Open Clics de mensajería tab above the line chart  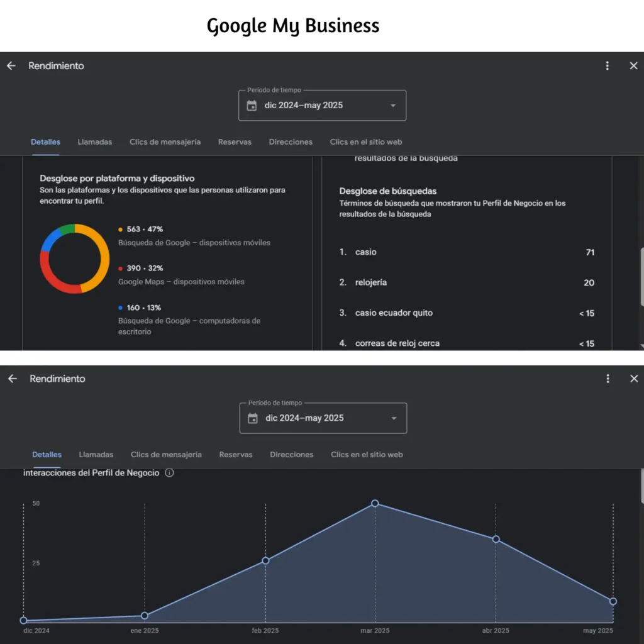[x=166, y=455]
